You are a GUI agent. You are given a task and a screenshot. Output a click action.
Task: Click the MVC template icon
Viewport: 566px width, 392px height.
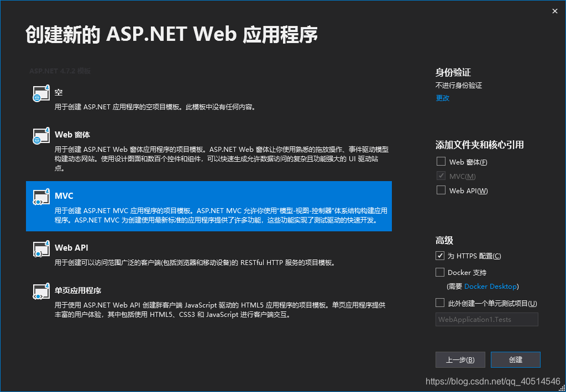41,197
